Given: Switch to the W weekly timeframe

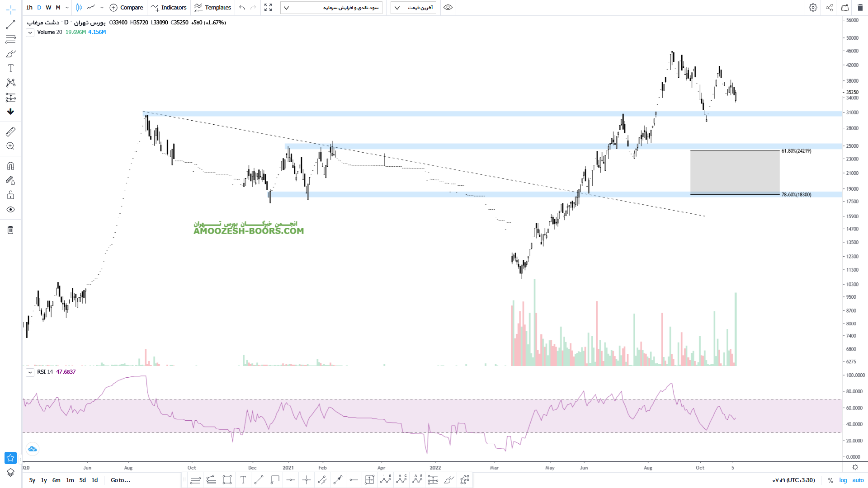Looking at the screenshot, I should click(48, 8).
